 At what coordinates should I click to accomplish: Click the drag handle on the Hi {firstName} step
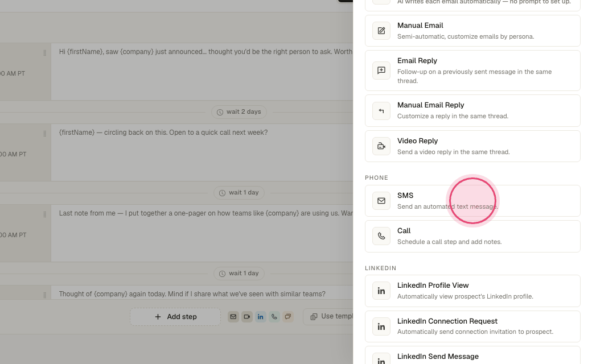[x=44, y=53]
